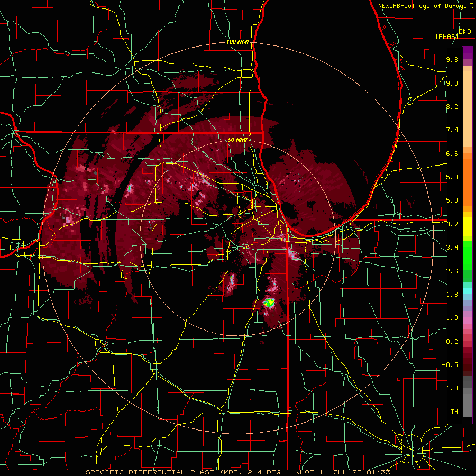Click the 1.0 scale value
This screenshot has height=476, width=476.
(x=452, y=318)
